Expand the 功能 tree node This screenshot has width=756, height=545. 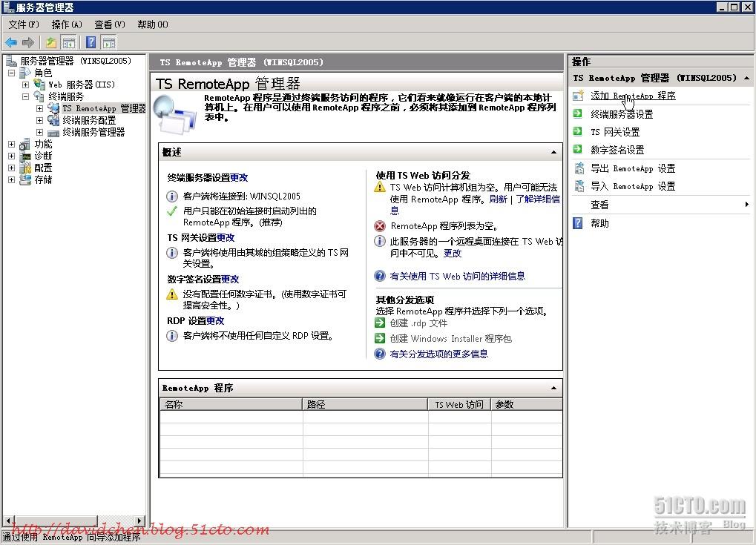(12, 144)
